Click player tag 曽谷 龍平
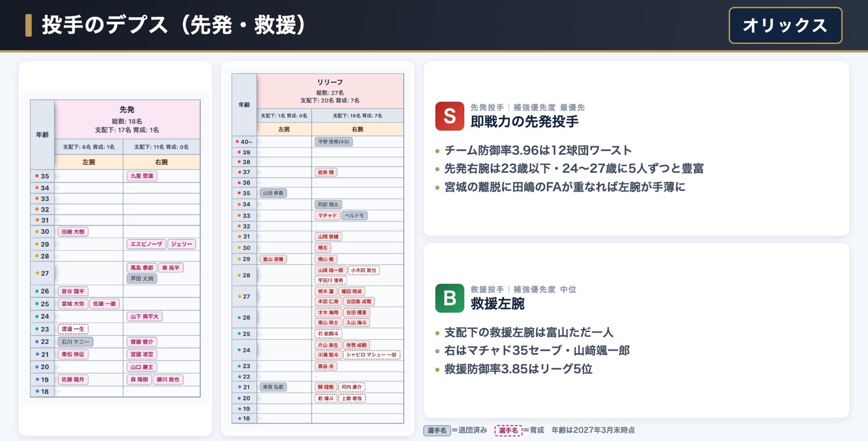Image resolution: width=868 pixels, height=441 pixels. (x=73, y=291)
